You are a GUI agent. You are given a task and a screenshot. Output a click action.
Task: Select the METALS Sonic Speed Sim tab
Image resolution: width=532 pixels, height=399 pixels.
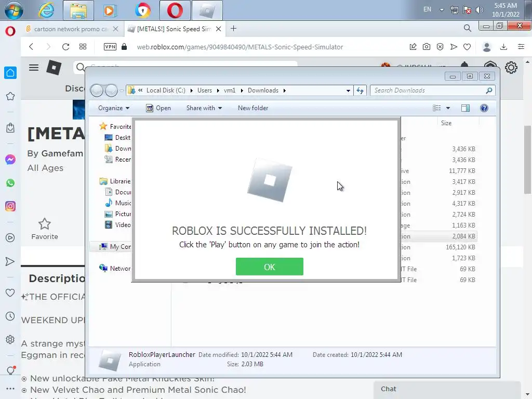(x=174, y=29)
